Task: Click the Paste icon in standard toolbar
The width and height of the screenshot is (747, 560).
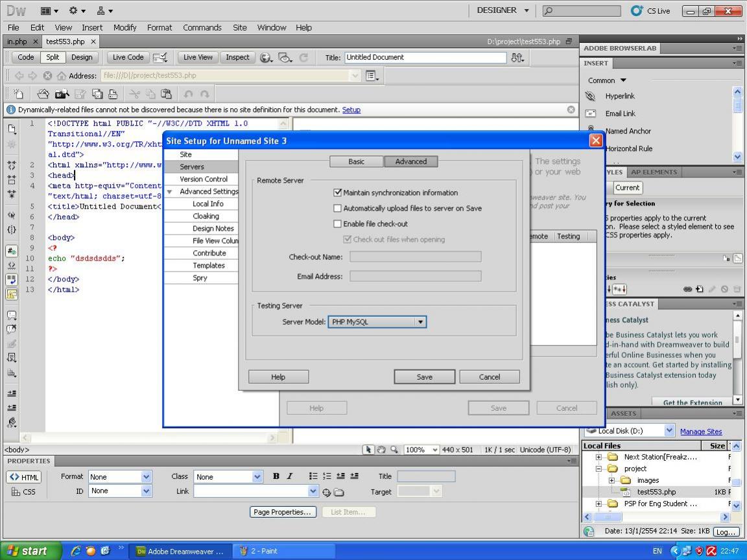Action: point(166,94)
